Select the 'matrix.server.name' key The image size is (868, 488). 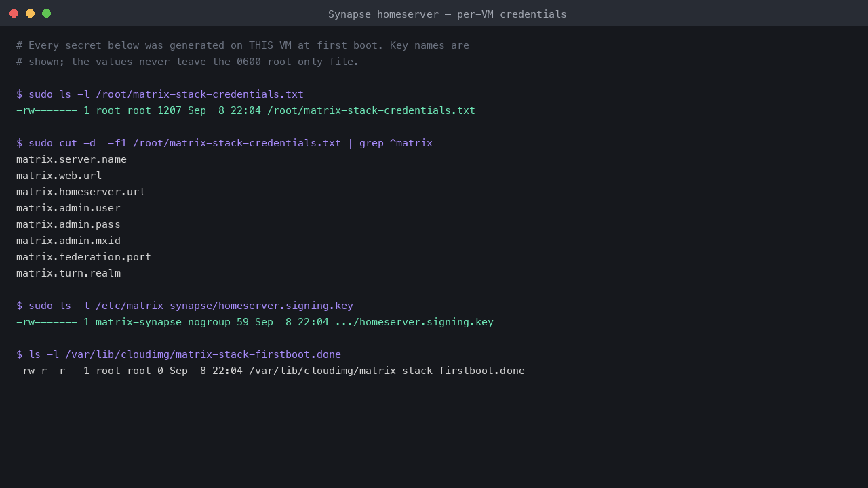pyautogui.click(x=71, y=159)
